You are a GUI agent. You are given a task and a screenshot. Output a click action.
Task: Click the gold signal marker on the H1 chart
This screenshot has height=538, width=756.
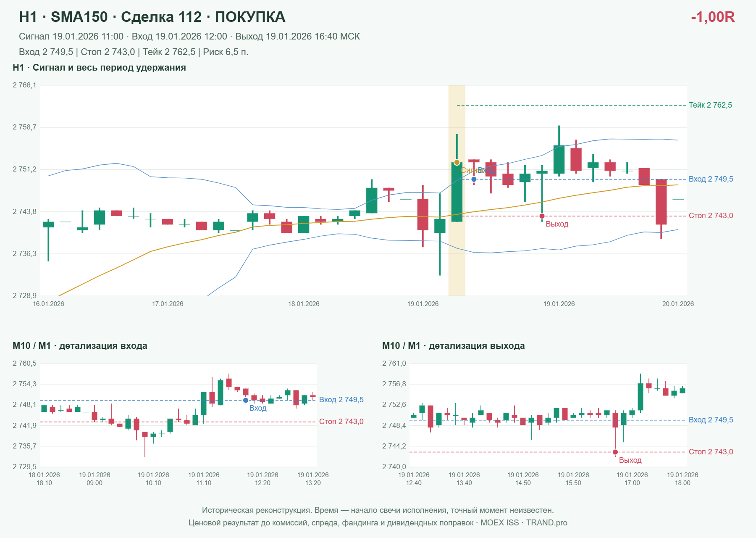click(457, 162)
